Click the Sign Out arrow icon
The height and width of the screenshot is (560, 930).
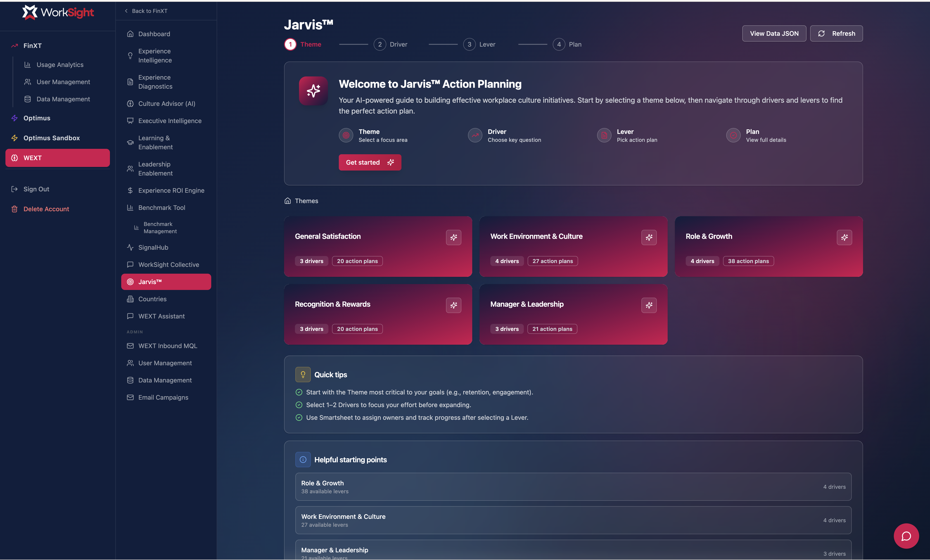click(x=14, y=189)
